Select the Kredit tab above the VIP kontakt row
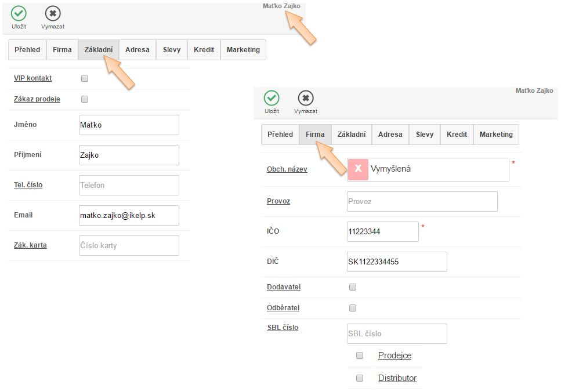561x392 pixels. [x=204, y=50]
